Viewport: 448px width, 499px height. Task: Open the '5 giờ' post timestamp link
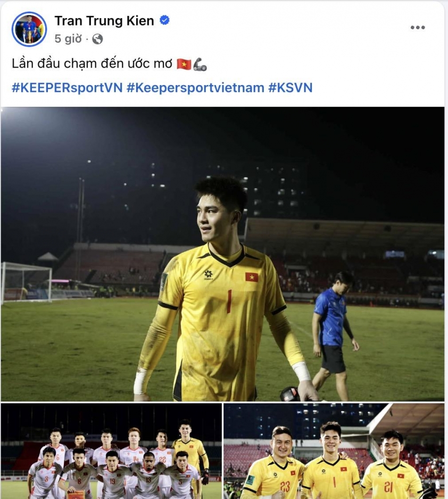[68, 39]
